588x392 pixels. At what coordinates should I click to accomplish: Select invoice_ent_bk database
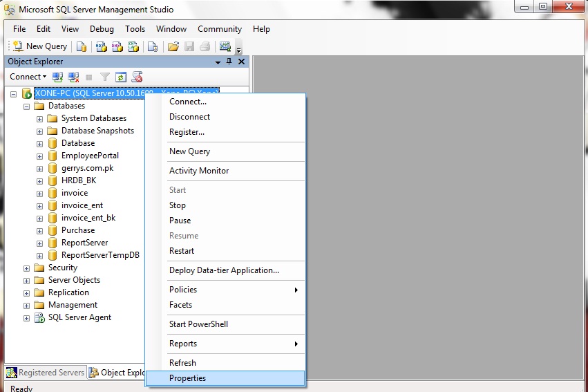88,218
